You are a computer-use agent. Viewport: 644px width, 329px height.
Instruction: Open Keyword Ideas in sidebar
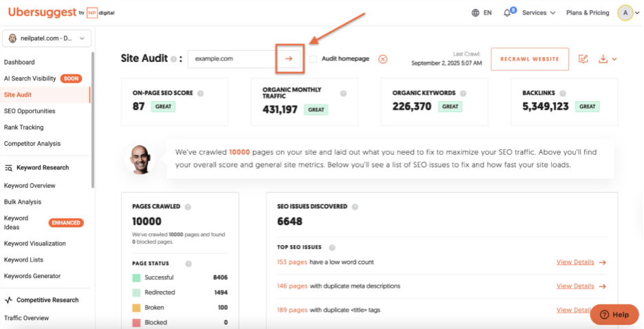click(x=16, y=222)
